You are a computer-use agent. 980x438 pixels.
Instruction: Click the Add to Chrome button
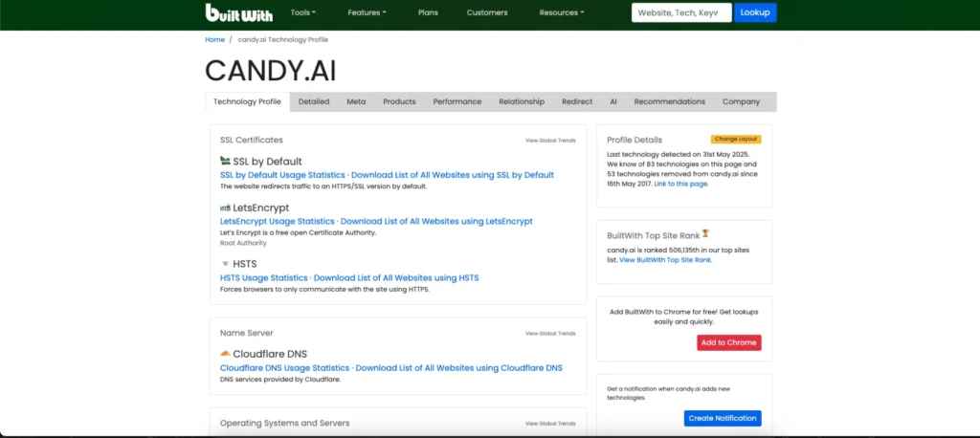coord(728,342)
